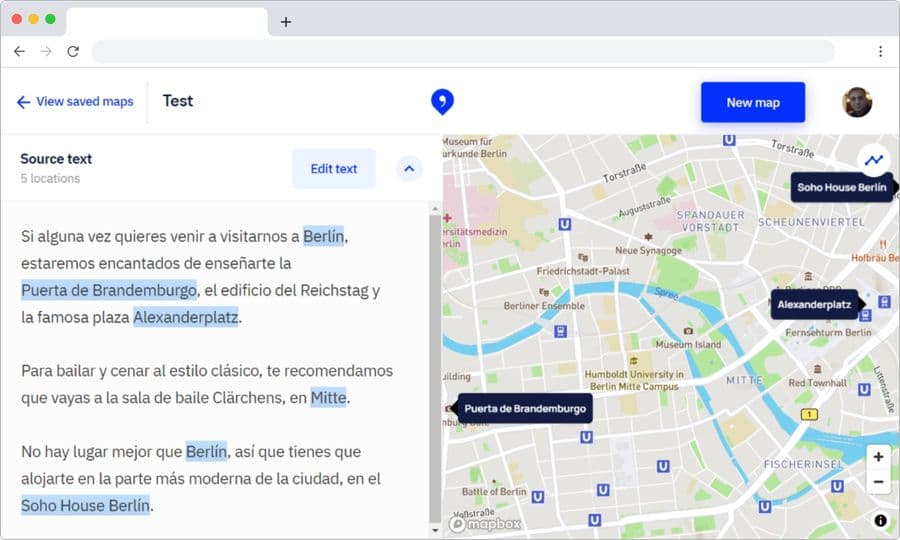Click Humboldt University map label
Viewport: 900px width, 540px height.
(x=634, y=380)
